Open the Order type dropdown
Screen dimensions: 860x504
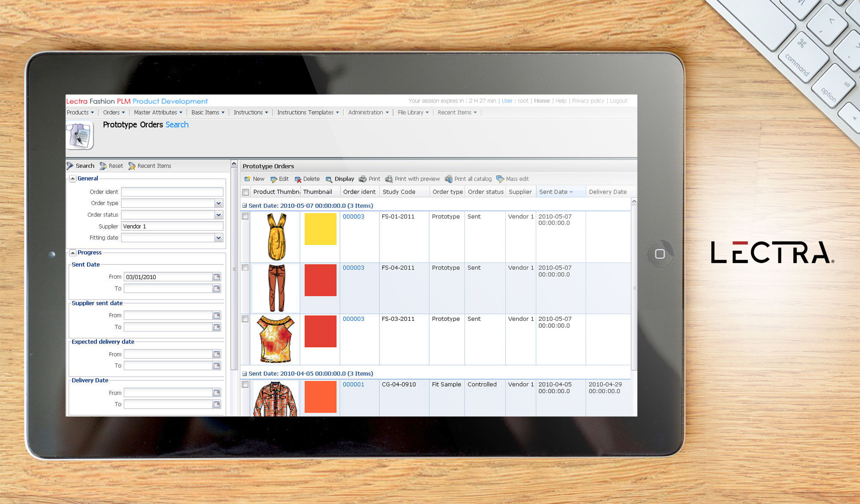(x=218, y=203)
